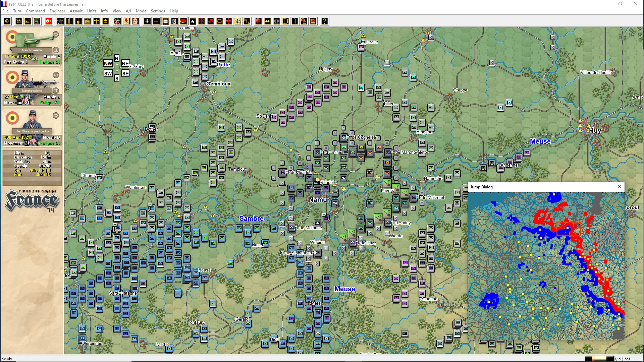This screenshot has width=644, height=362.
Task: Click the plus zoom-in toolbar icon
Action: click(x=147, y=21)
